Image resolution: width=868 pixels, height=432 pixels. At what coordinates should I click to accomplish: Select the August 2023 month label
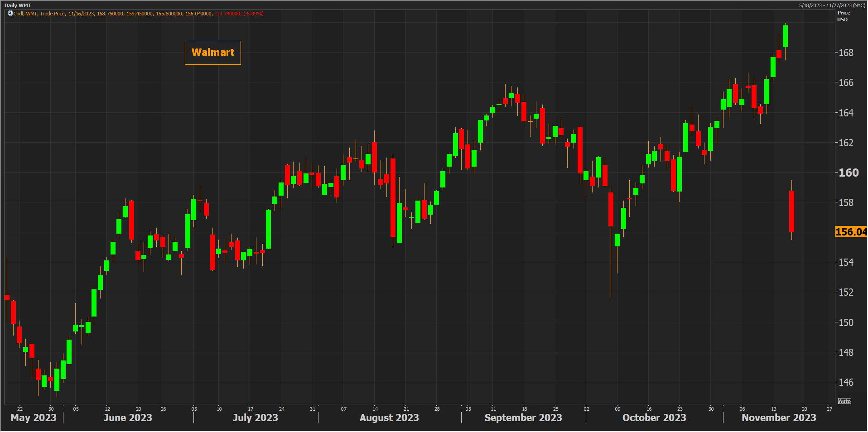click(389, 418)
